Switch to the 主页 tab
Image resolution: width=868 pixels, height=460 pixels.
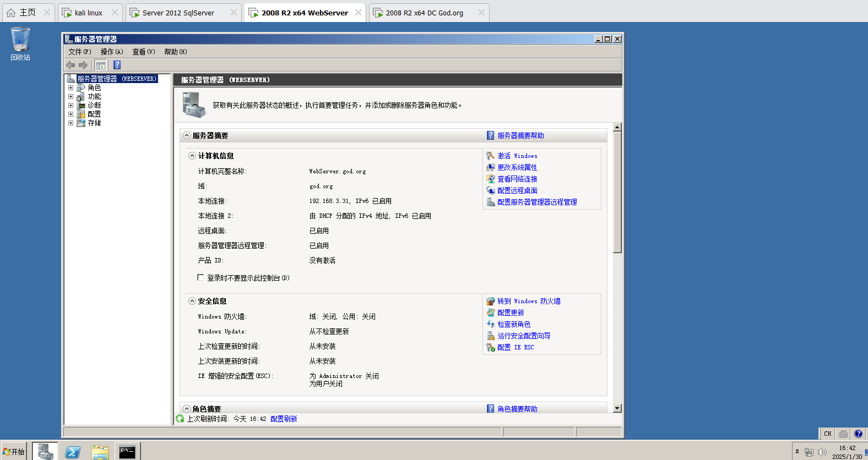(28, 13)
